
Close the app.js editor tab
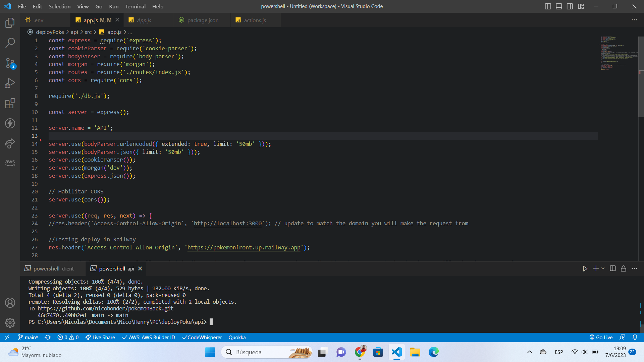coord(117,20)
